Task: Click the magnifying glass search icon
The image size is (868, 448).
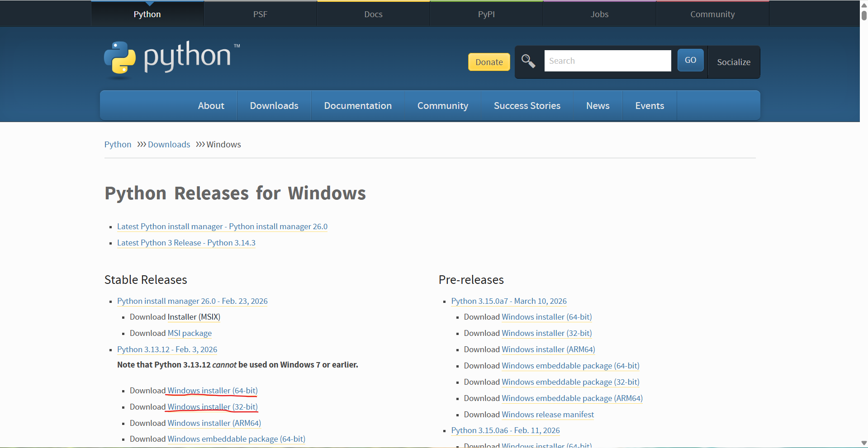Action: tap(528, 61)
